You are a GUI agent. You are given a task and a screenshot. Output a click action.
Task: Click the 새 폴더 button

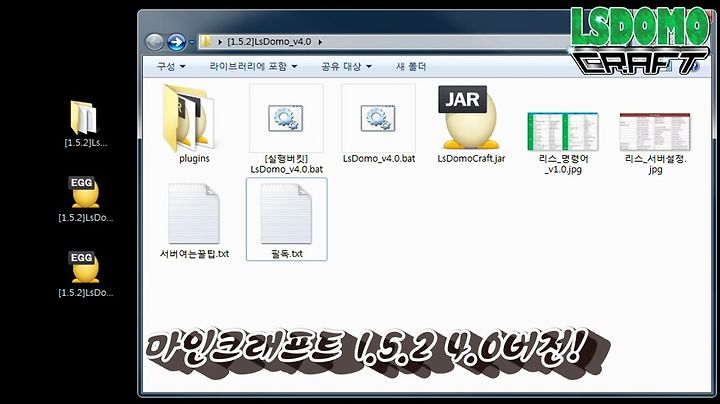click(411, 67)
